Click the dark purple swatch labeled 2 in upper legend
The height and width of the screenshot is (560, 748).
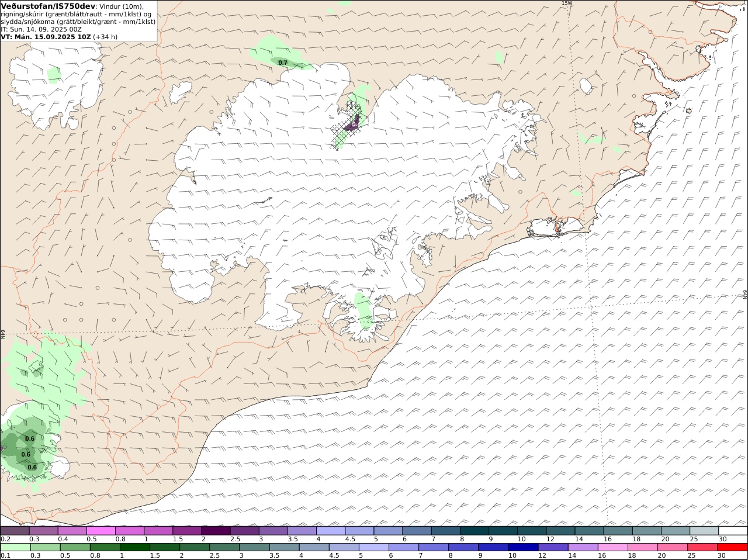216,531
